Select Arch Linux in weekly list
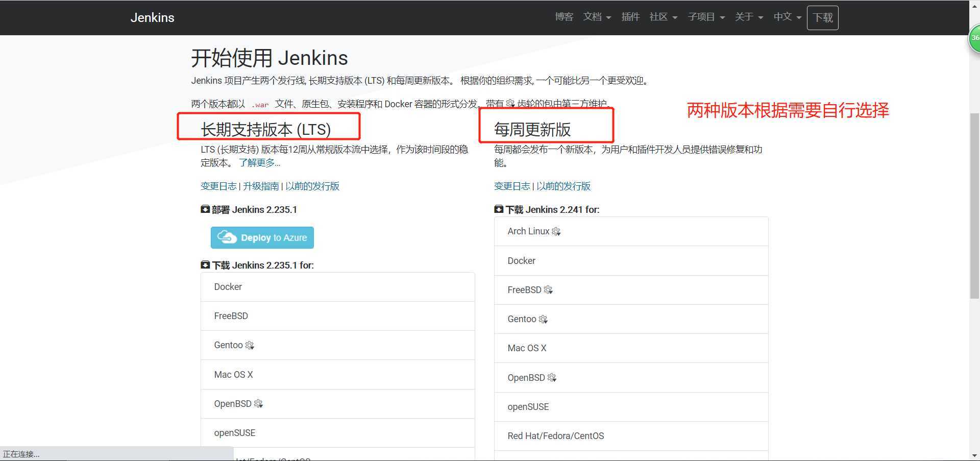 point(631,231)
